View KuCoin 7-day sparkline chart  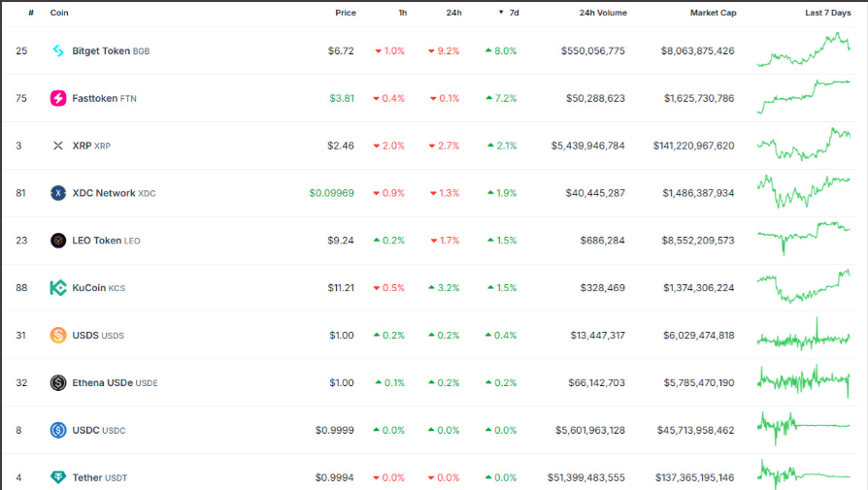pos(804,286)
